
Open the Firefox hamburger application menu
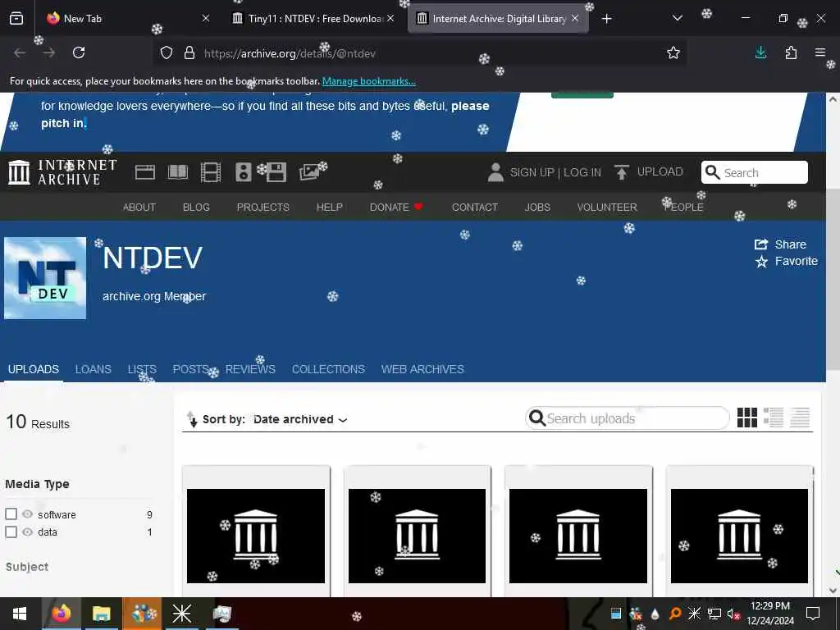pos(820,52)
